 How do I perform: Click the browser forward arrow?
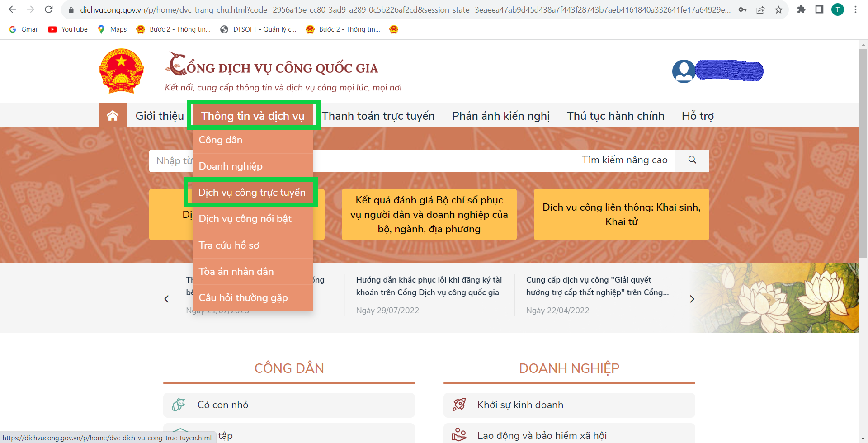(x=30, y=9)
